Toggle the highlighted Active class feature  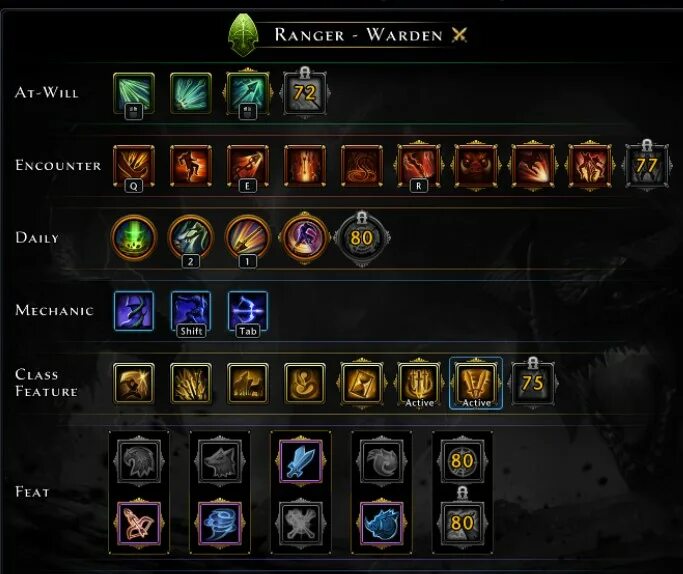(476, 384)
